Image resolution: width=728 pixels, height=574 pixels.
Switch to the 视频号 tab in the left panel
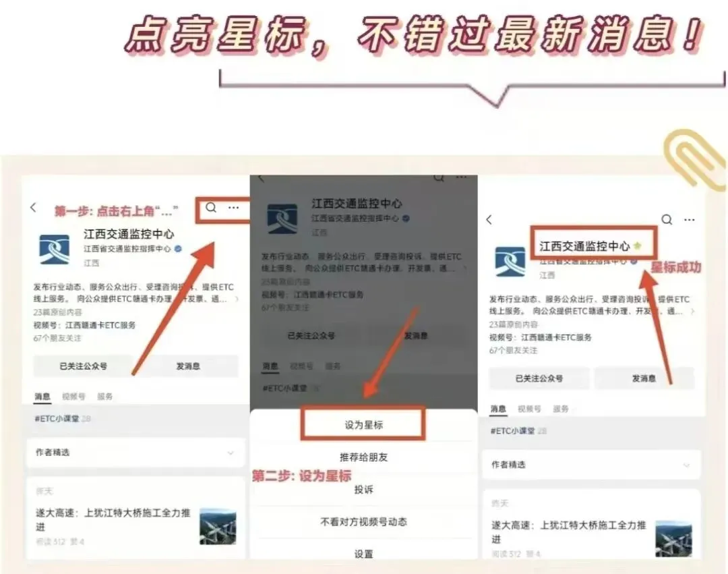pos(74,397)
